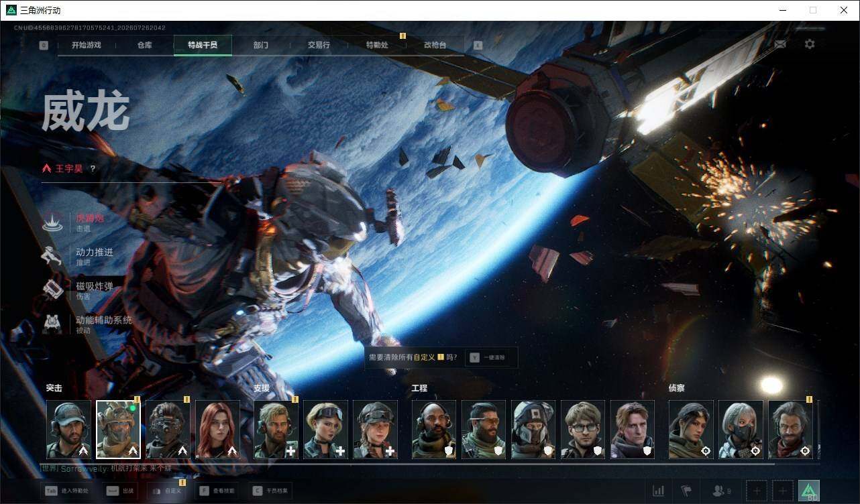Select the first 侦察 operator with dark hair

(692, 430)
